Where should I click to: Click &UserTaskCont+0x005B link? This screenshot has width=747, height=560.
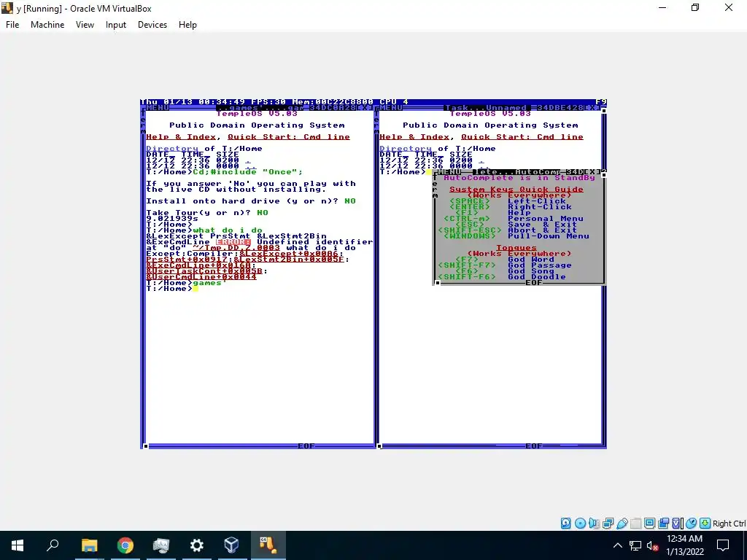coord(204,271)
